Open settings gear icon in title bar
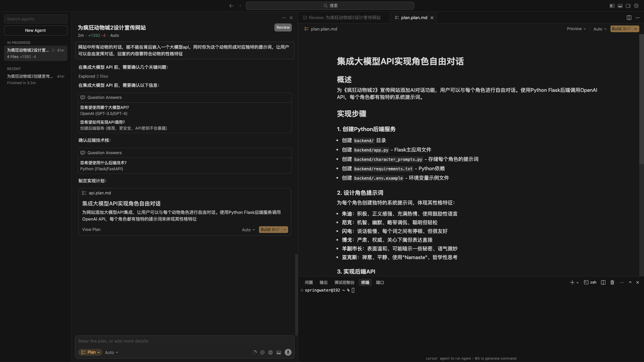644x362 pixels. 636,6
